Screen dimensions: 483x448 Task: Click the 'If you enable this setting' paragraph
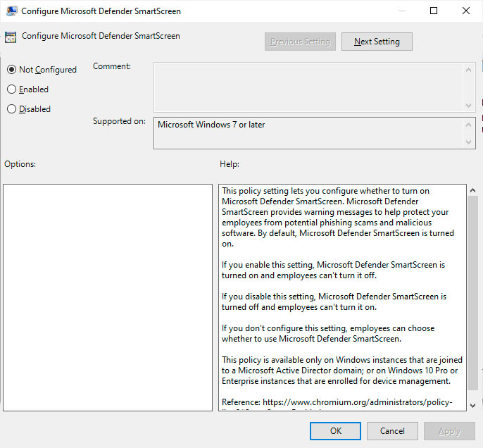click(333, 270)
